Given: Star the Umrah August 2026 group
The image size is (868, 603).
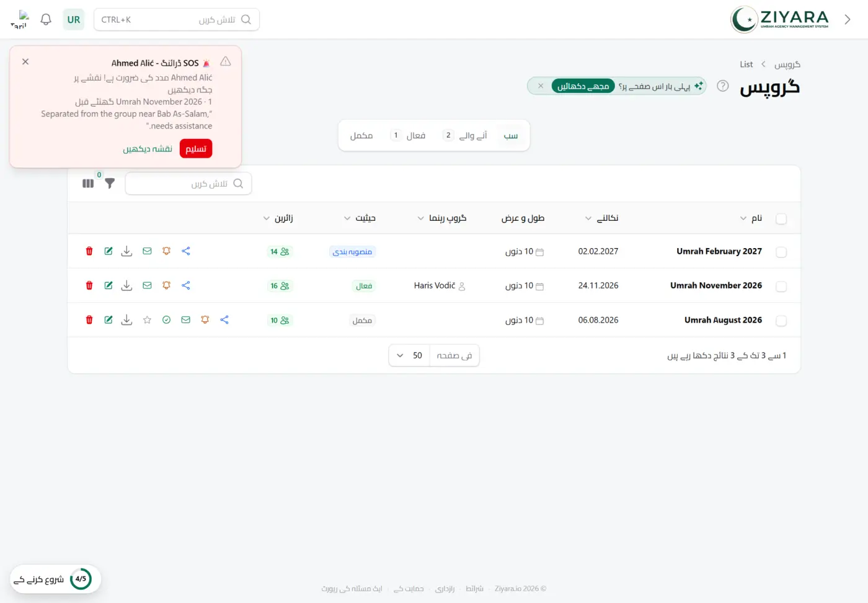Looking at the screenshot, I should point(147,320).
